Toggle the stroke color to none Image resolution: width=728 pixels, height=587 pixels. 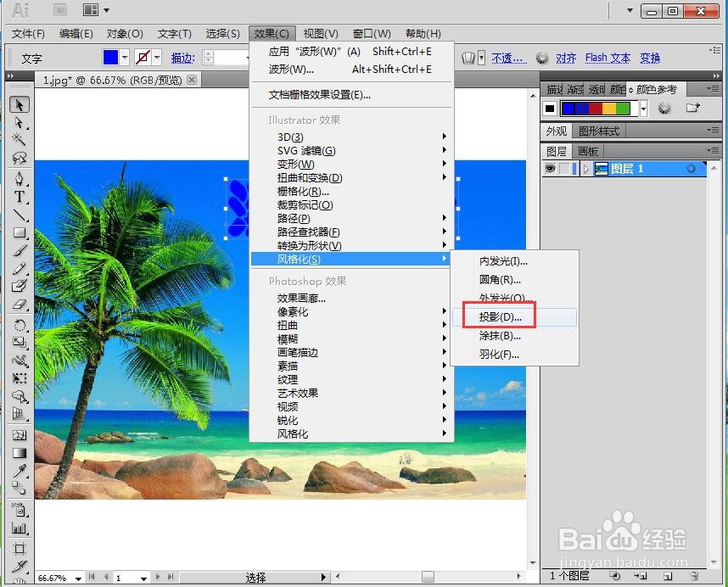[x=143, y=57]
